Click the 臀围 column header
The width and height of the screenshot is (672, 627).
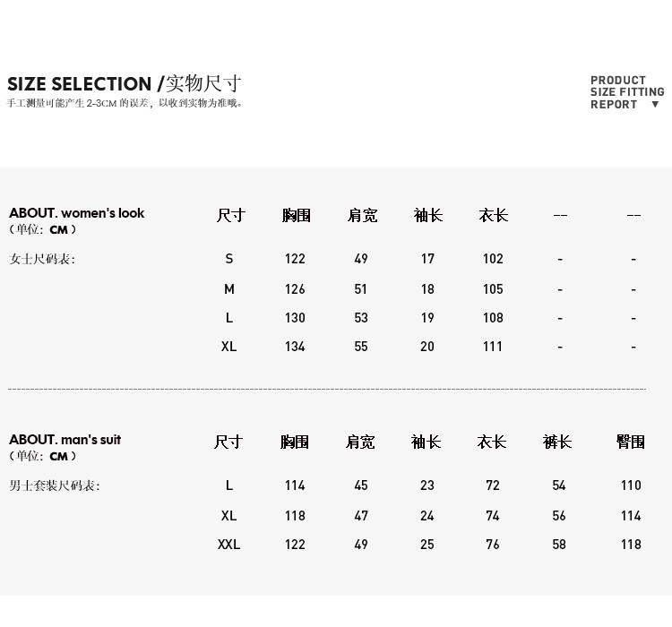pos(631,442)
